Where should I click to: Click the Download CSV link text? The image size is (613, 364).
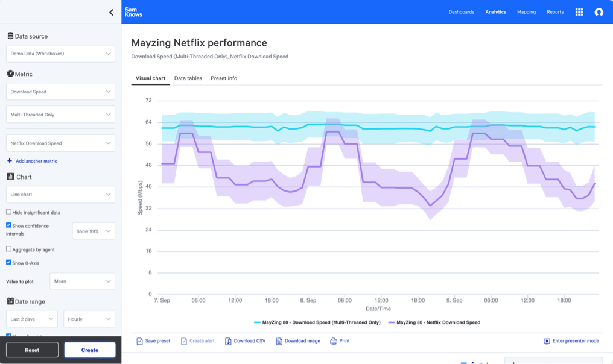click(x=249, y=341)
